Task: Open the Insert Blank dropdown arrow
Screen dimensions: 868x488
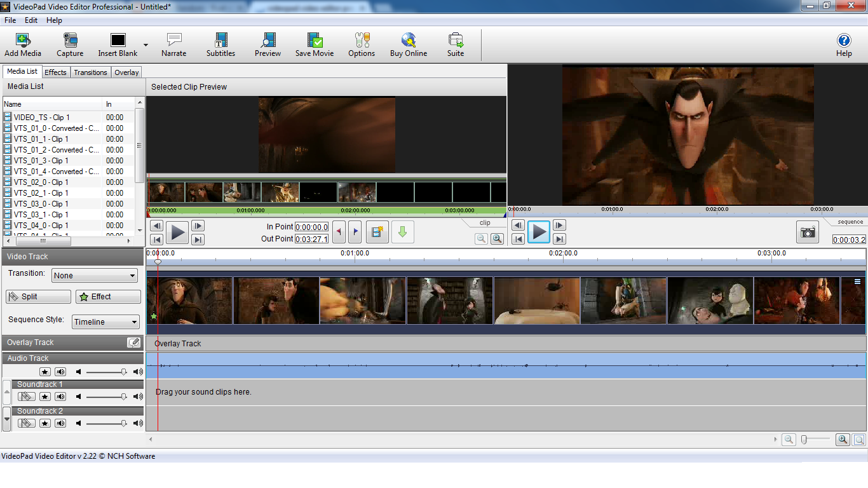Action: pos(146,45)
